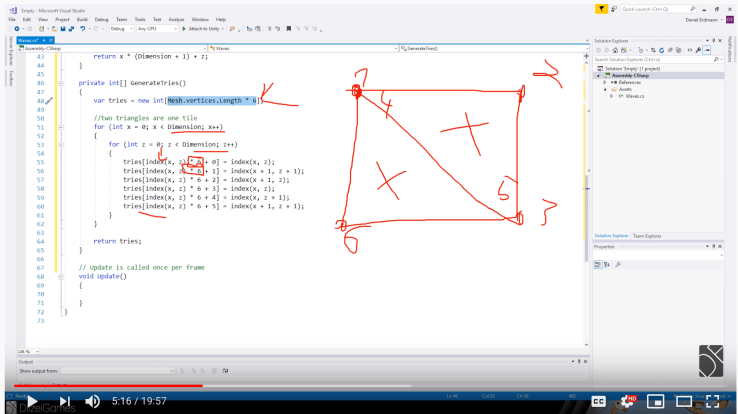The width and height of the screenshot is (738, 414).
Task: Skip to the next video with the next icon
Action: [x=64, y=401]
